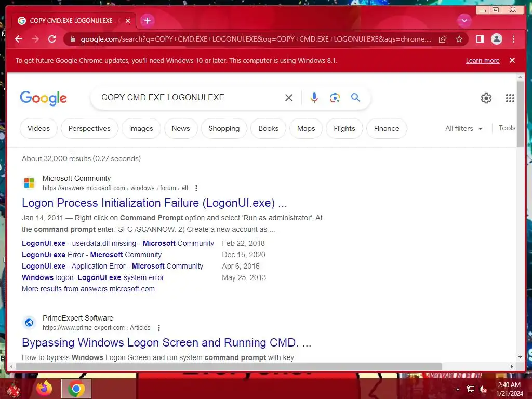Click the Microsoft Community favicon
This screenshot has width=532, height=399.
point(29,183)
